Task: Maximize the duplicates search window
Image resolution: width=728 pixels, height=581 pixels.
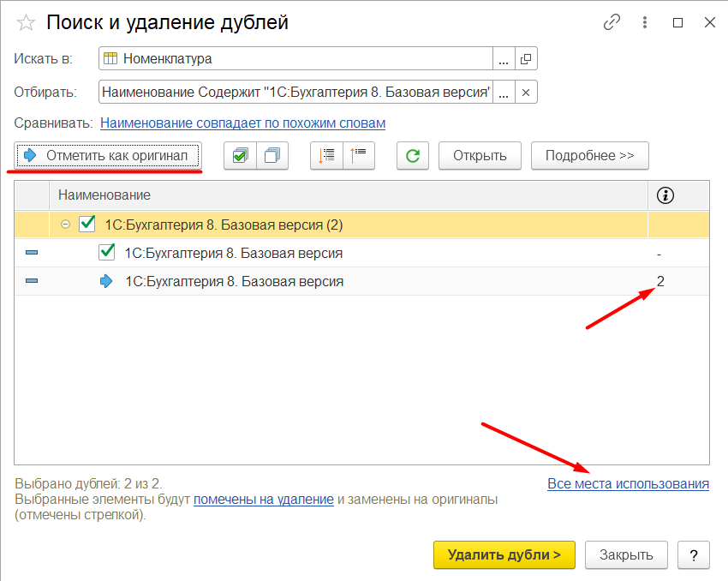Action: point(677,22)
